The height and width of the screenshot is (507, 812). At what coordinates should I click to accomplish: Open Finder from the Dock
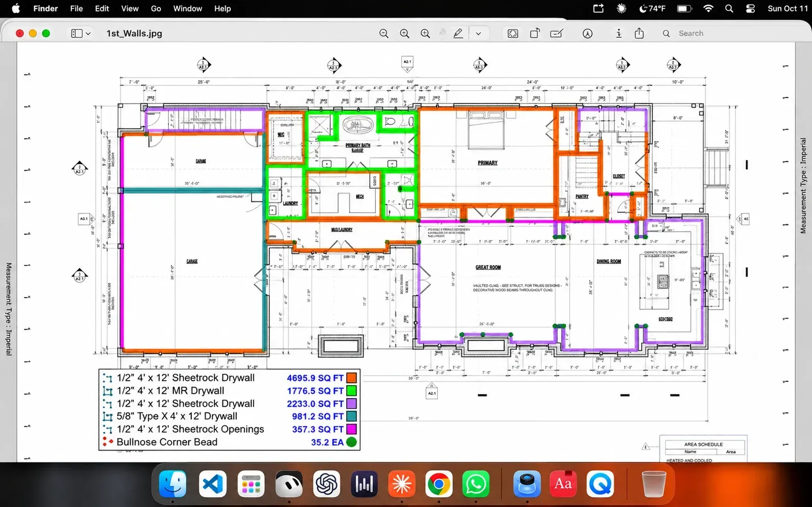[172, 484]
